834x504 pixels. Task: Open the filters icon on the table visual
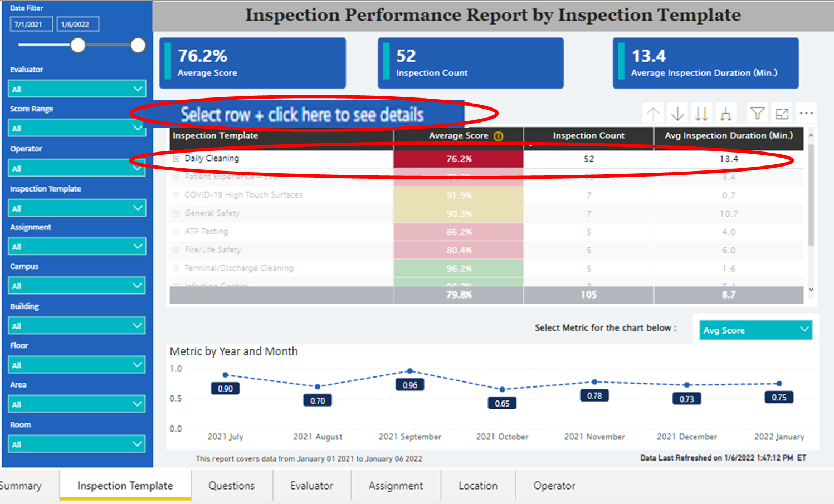click(x=757, y=112)
